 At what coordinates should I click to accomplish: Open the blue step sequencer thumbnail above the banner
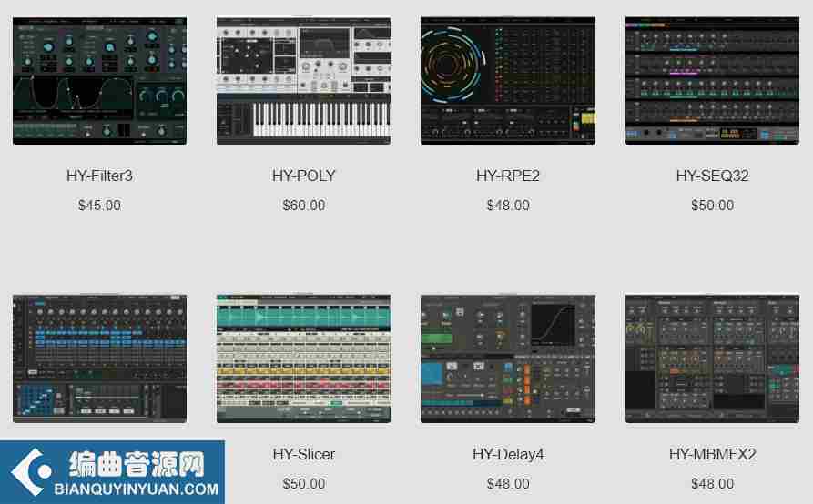pos(99,359)
